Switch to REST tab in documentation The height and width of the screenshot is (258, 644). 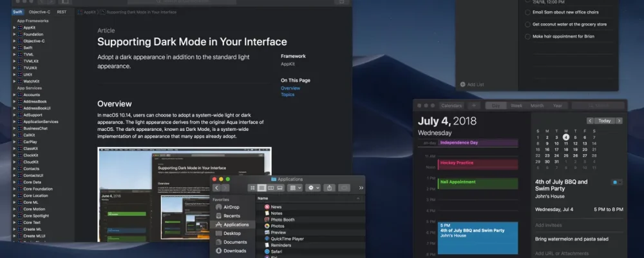click(62, 12)
